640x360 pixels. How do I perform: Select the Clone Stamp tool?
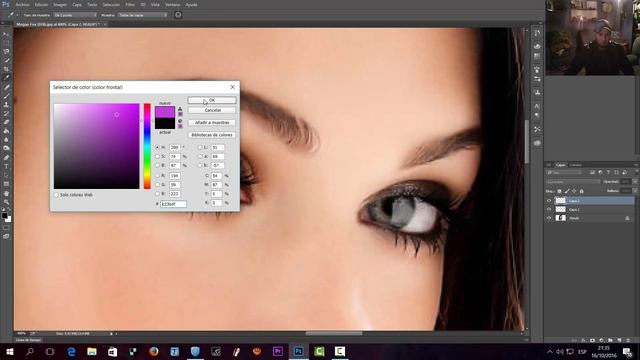point(7,104)
